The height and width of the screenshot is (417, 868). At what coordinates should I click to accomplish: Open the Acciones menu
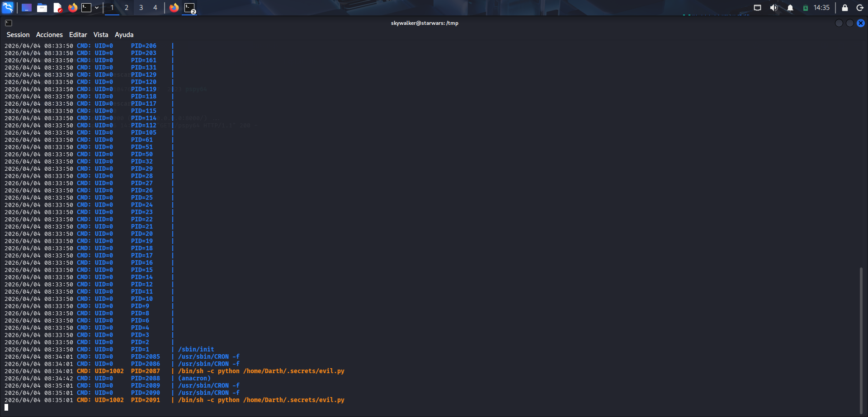49,35
